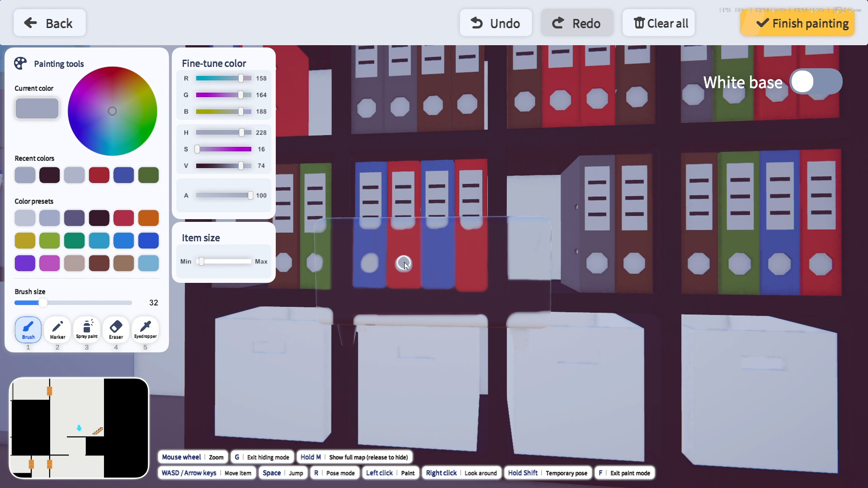Screen dimensions: 868x488
Task: Adjust the H hue slider
Action: click(223, 132)
